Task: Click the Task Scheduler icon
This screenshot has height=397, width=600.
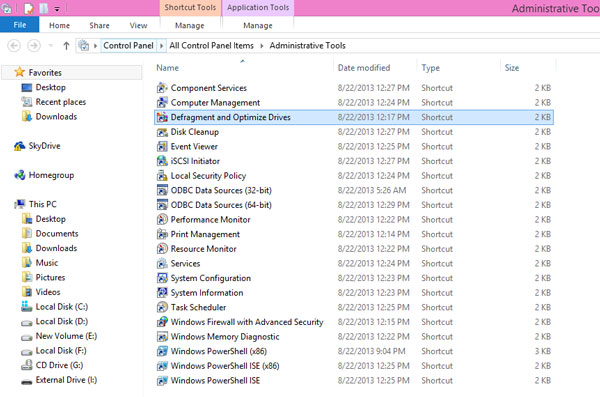Action: pos(162,307)
